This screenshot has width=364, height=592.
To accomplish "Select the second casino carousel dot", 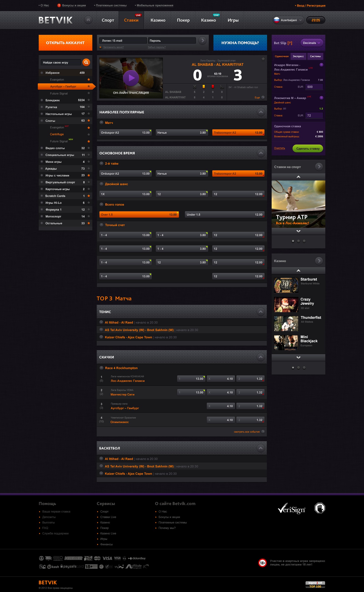I will (x=298, y=368).
